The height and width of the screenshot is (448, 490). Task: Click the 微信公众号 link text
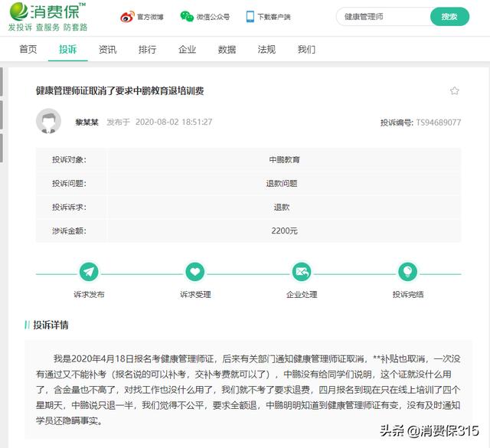(213, 17)
